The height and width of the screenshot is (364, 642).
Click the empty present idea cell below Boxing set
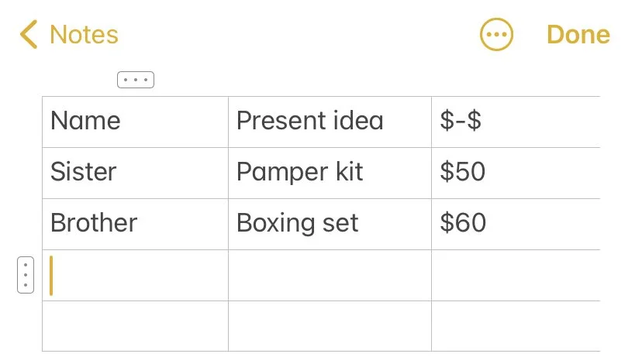330,275
